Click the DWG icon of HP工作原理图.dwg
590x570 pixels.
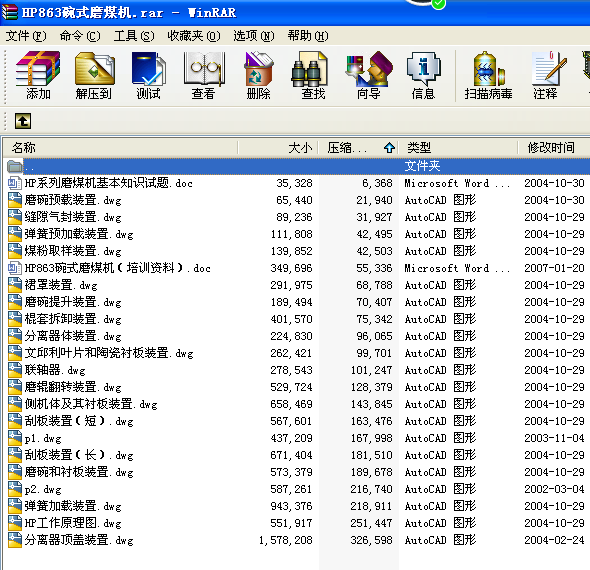coord(15,523)
